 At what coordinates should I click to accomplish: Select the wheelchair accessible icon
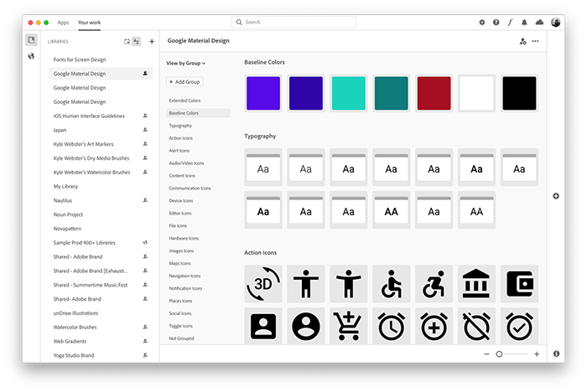coord(392,283)
